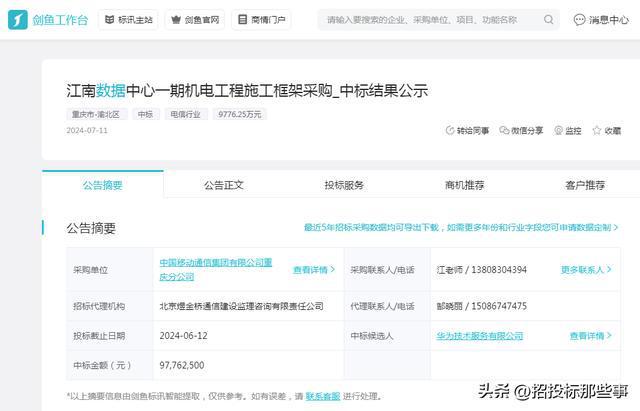Open 剑鱼官网 from the top bar

[x=195, y=20]
